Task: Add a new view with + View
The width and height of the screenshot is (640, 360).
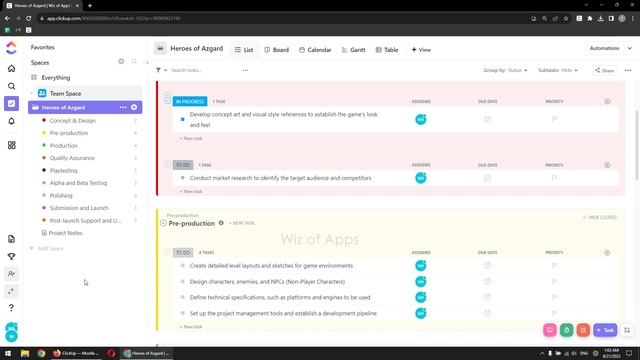Action: [x=421, y=50]
